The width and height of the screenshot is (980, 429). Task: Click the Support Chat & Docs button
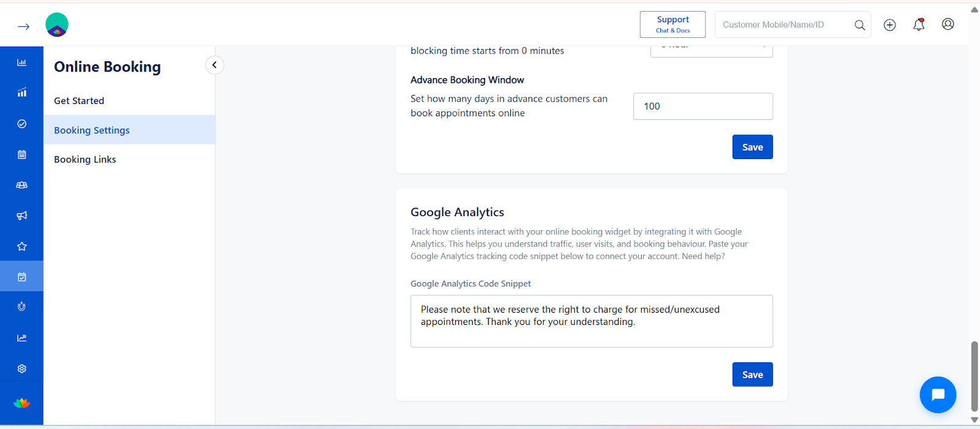[x=673, y=24]
